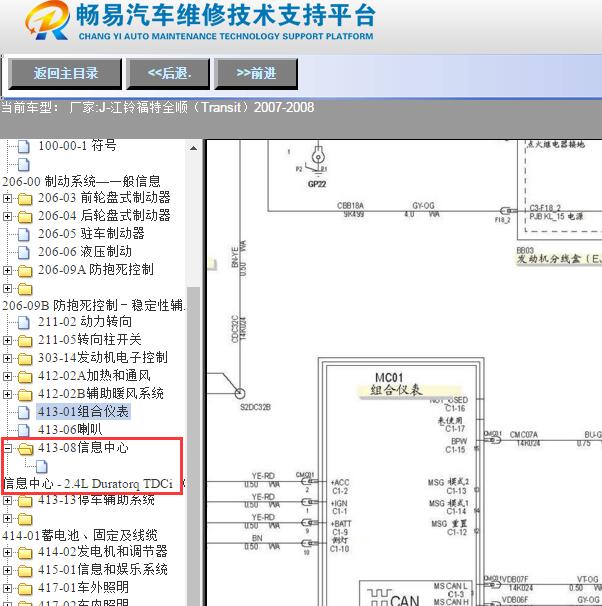Go back with the <<后退 button
602x606 pixels.
click(168, 73)
